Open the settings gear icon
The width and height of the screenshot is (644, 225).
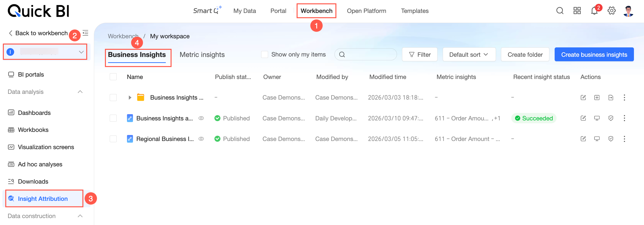click(x=611, y=11)
